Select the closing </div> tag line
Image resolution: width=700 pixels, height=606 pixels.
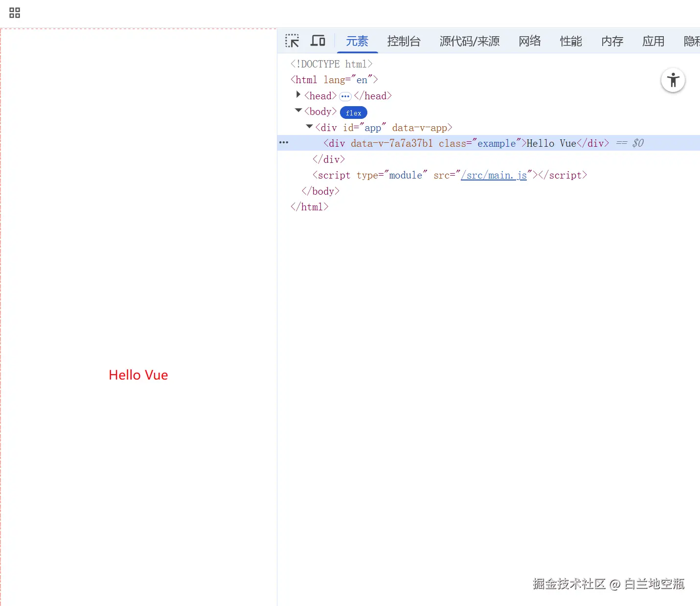point(329,159)
